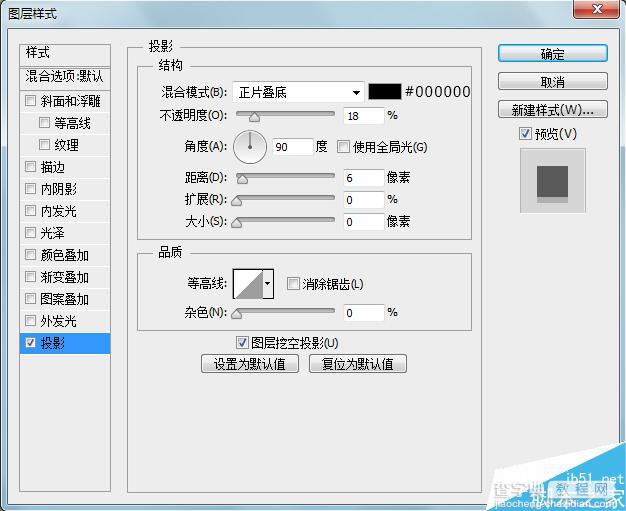
Task: Uncheck 图层挖空投影 checkbox
Action: 242,342
